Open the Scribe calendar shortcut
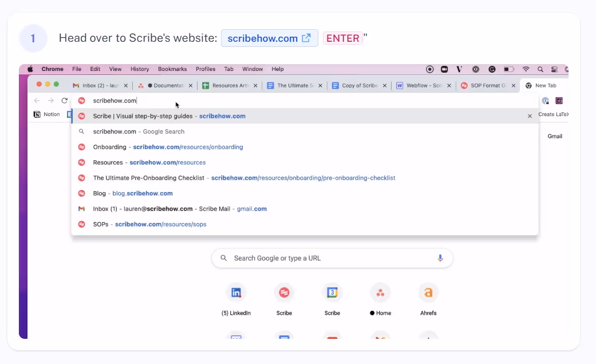 tap(332, 300)
